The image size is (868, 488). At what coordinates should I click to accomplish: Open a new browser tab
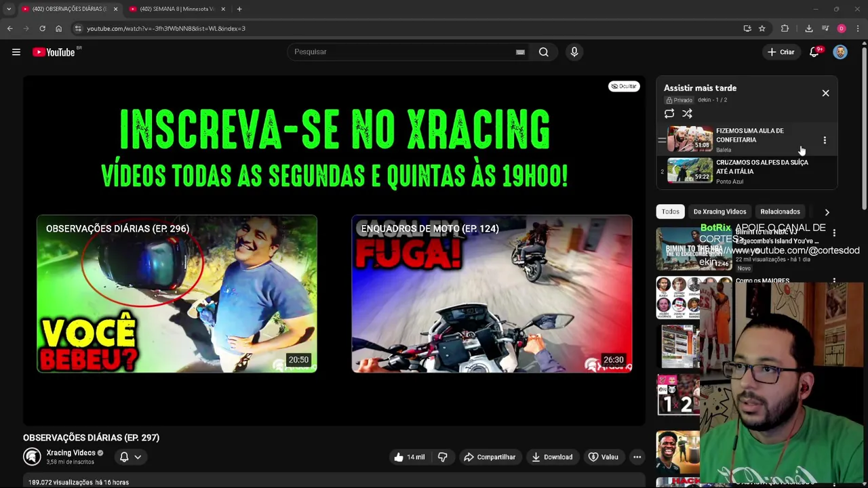(x=239, y=9)
